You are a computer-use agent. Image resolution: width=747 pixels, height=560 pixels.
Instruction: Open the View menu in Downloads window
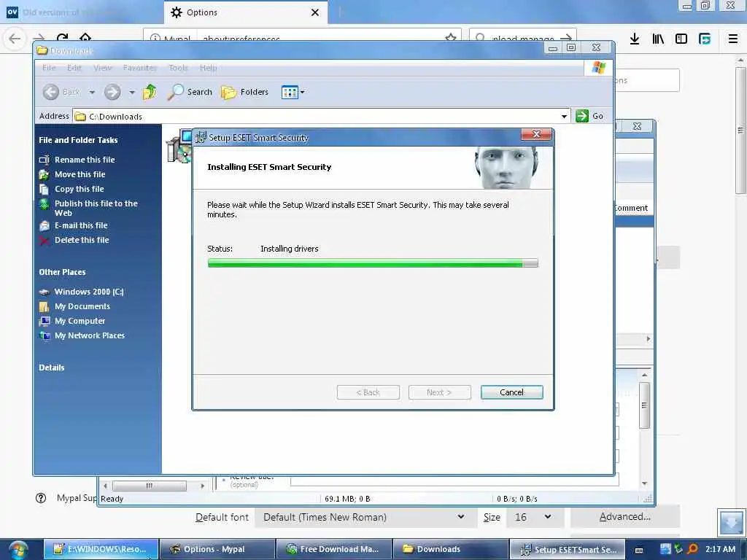(x=102, y=68)
